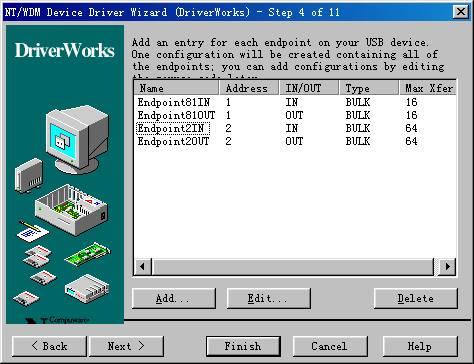This screenshot has height=364, width=474.
Task: Close the wizard window
Action: pos(461,12)
